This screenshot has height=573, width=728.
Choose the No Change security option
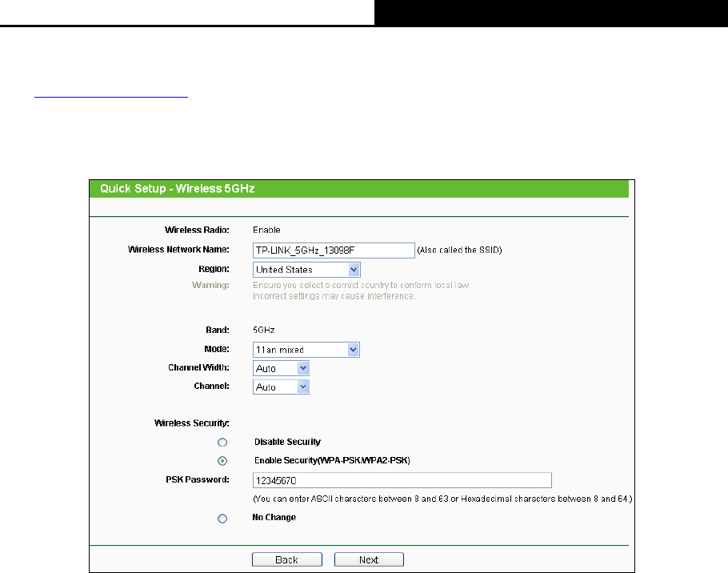pos(222,519)
